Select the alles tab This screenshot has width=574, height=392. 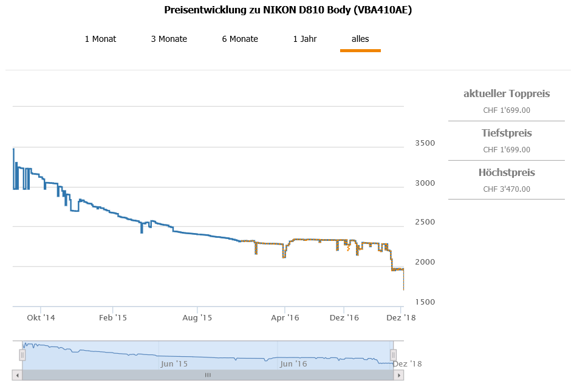(x=360, y=39)
